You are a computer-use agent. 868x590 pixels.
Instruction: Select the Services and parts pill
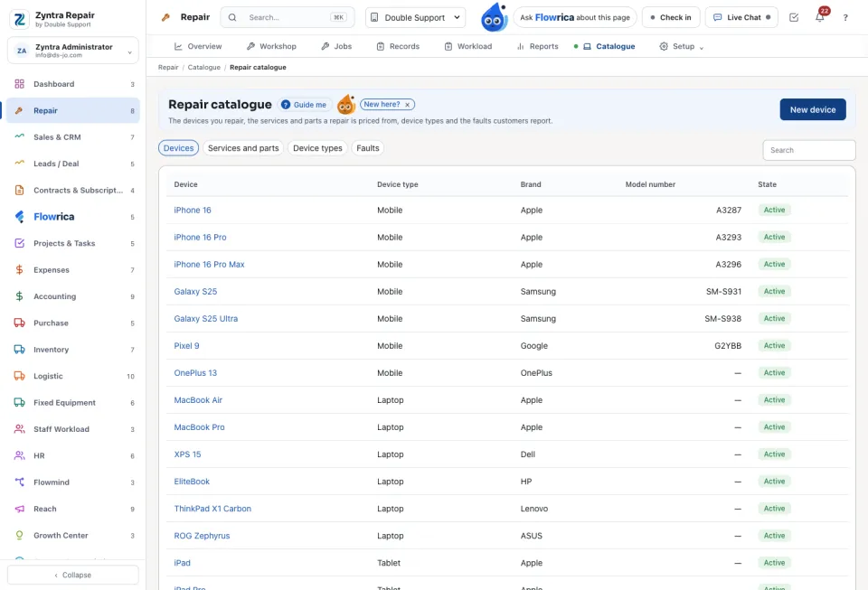click(243, 148)
